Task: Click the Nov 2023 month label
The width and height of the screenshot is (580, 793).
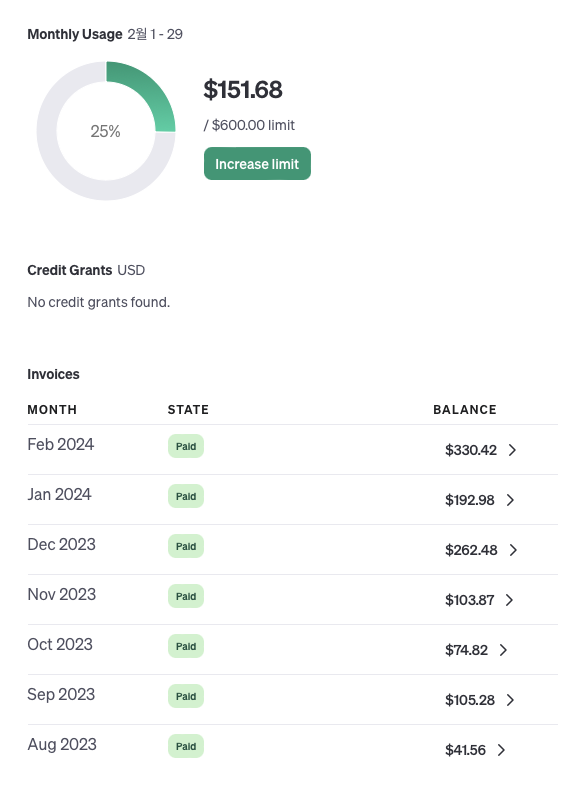Action: [x=62, y=594]
